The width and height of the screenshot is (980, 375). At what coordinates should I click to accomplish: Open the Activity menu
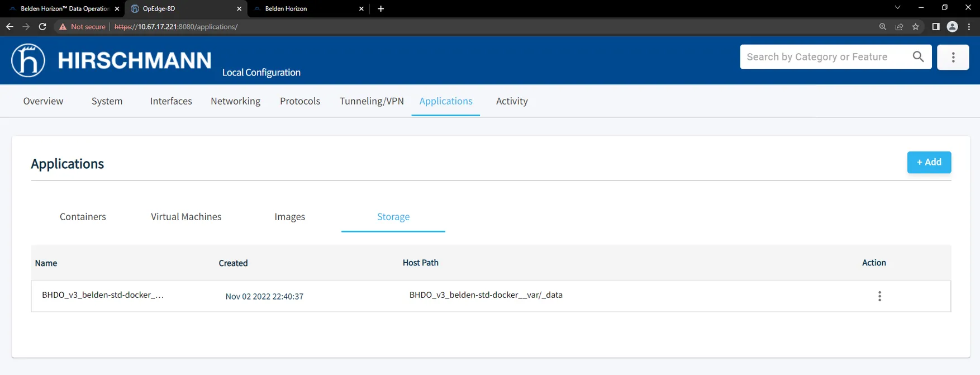pos(512,101)
